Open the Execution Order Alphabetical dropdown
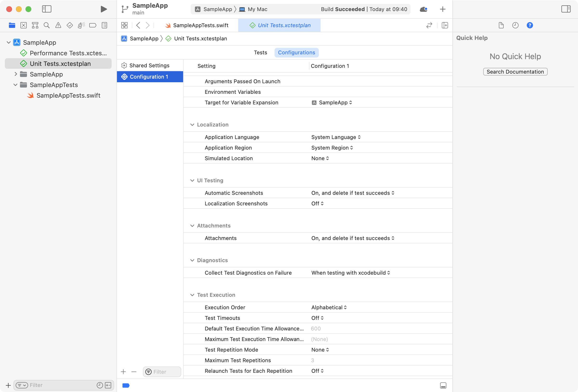 [329, 308]
